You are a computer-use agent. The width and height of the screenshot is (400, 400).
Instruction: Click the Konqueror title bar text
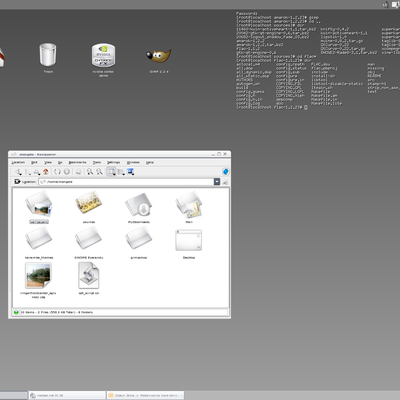coord(37,154)
